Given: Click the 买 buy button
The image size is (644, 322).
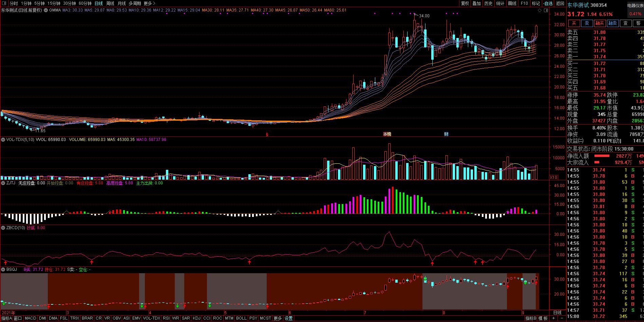Looking at the screenshot, I should [574, 23].
